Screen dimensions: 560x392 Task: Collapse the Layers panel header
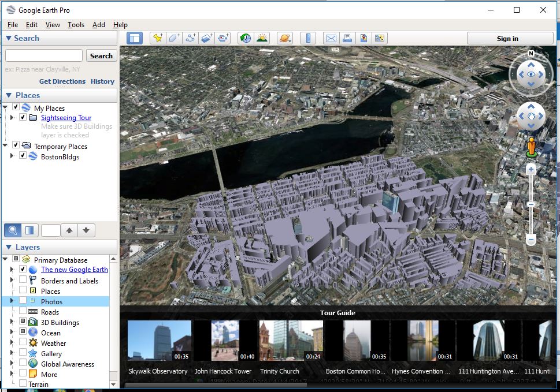tap(60, 247)
